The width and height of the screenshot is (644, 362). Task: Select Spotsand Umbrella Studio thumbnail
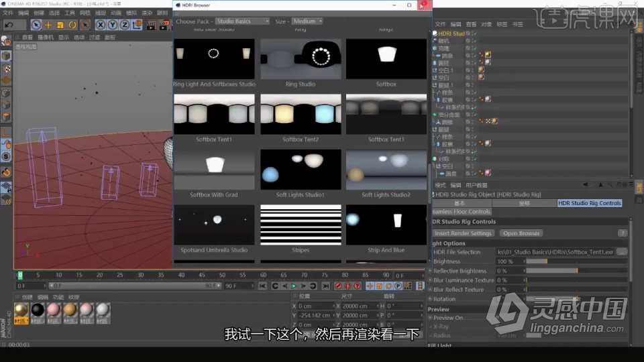[x=214, y=225]
